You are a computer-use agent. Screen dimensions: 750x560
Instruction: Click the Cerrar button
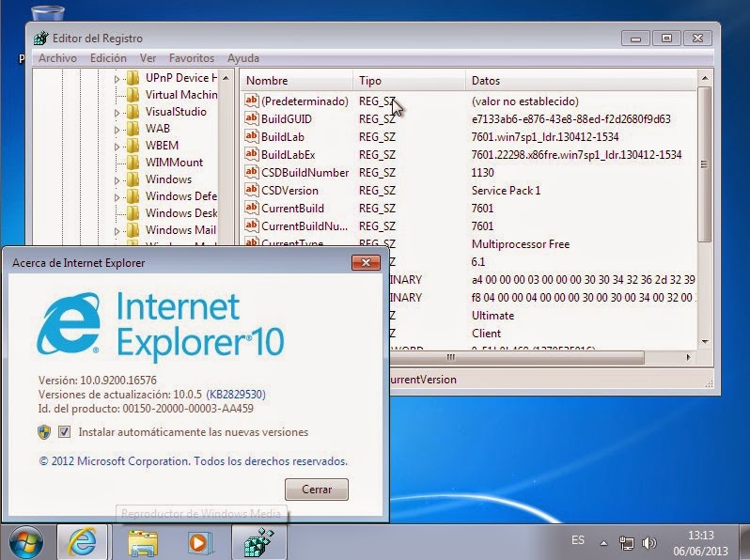coord(317,490)
